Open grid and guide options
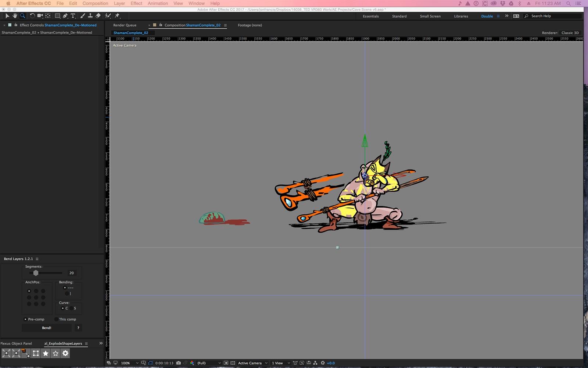 click(143, 363)
